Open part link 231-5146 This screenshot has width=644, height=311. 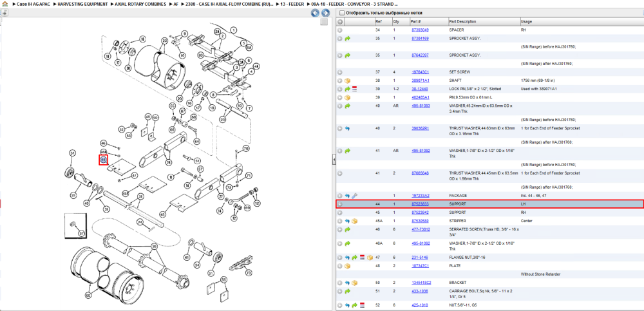[x=419, y=258]
